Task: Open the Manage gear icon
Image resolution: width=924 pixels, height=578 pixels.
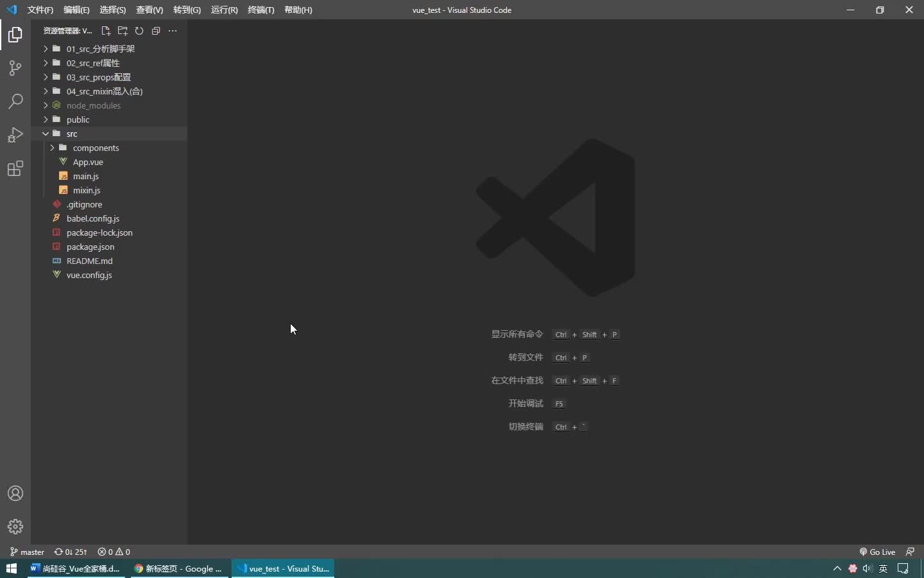Action: [x=15, y=527]
